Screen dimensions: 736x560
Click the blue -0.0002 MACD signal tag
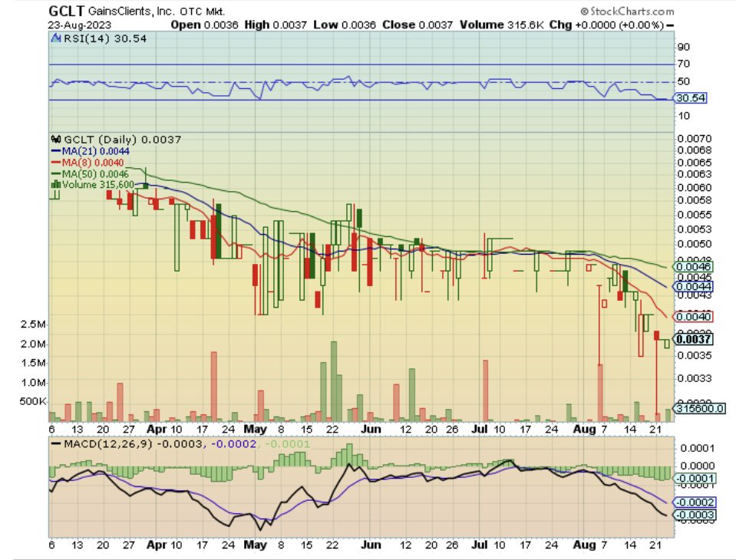click(x=695, y=502)
